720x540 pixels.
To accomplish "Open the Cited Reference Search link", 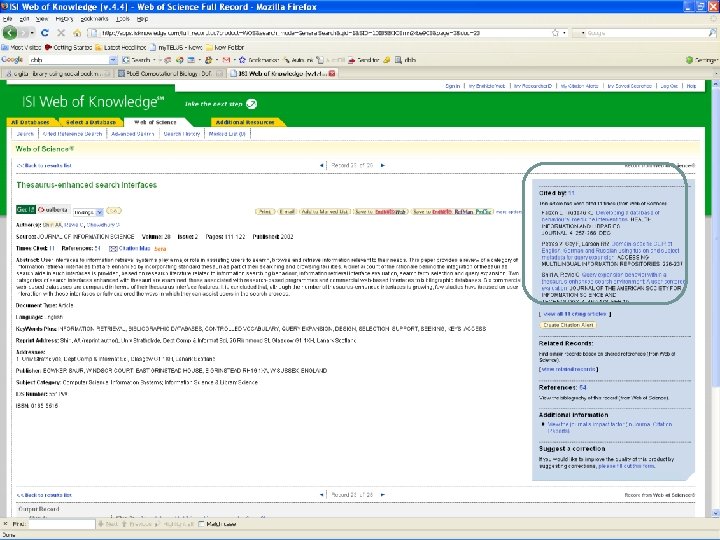I will point(72,134).
